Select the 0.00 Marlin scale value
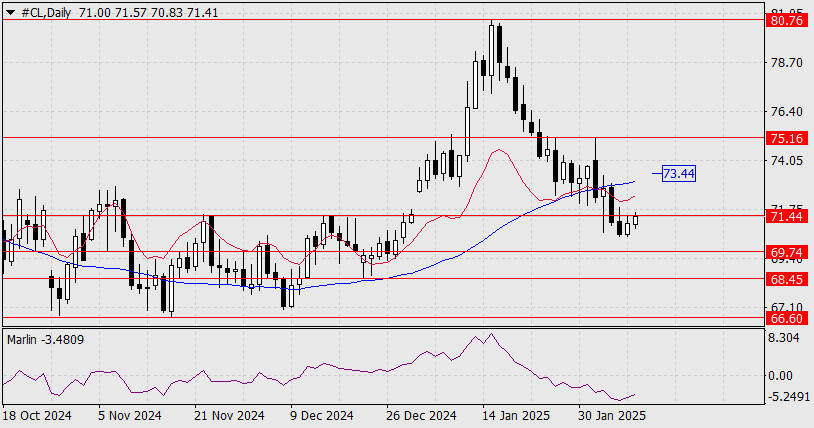This screenshot has height=428, width=814. (x=780, y=376)
